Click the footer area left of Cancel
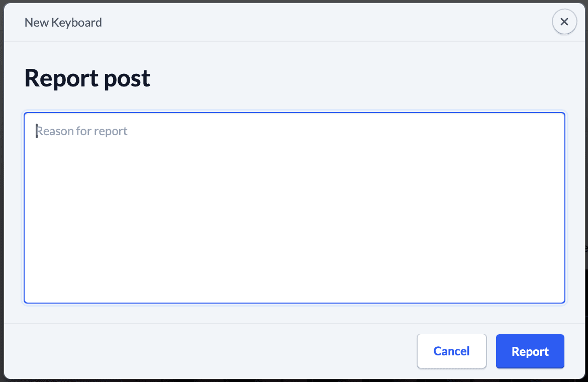 [x=210, y=351]
